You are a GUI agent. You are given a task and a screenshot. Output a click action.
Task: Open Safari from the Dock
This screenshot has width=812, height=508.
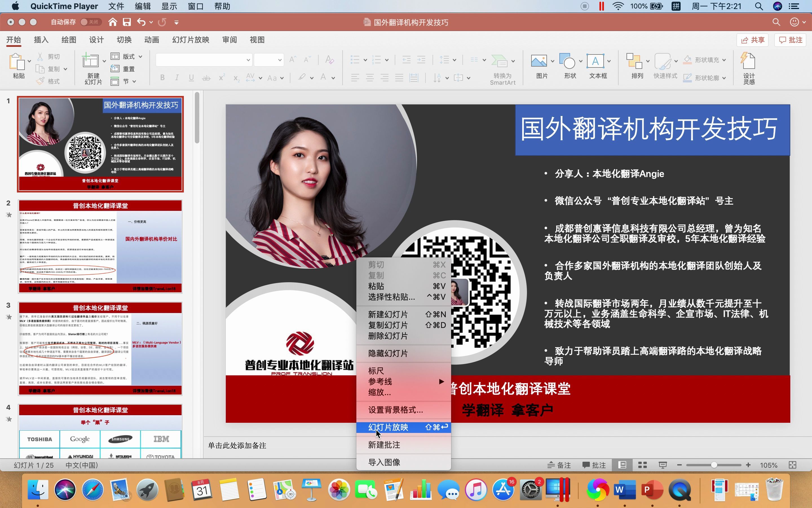(92, 490)
